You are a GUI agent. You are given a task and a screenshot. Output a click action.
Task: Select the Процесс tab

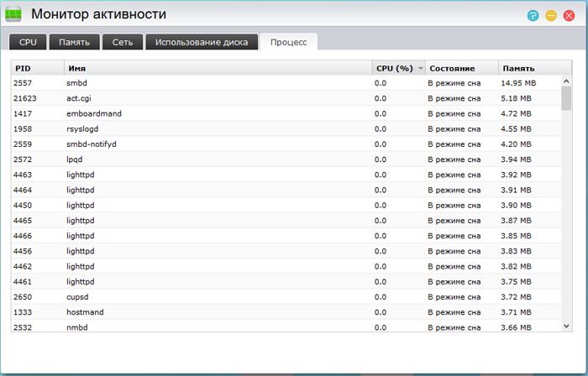point(288,42)
